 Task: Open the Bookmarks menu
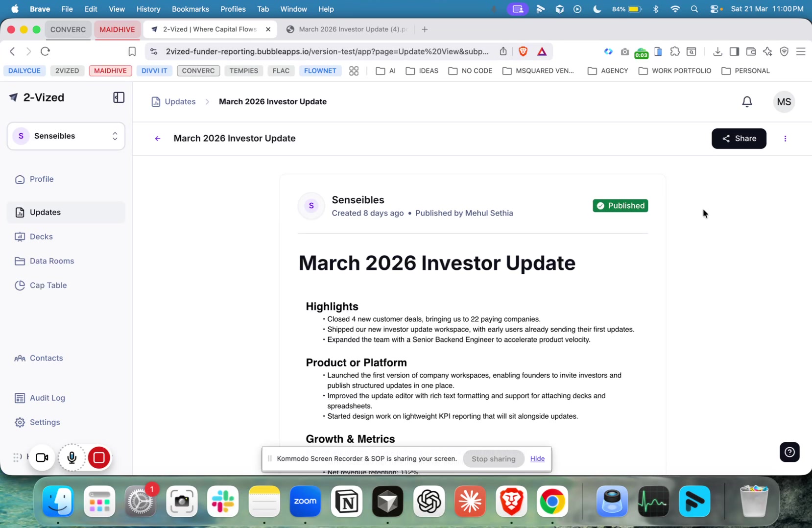(x=190, y=9)
